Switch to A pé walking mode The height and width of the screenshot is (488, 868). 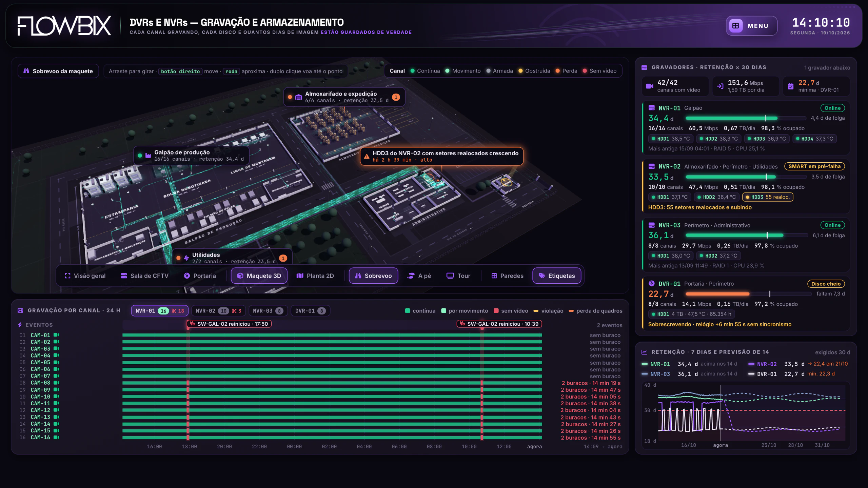[x=419, y=276]
